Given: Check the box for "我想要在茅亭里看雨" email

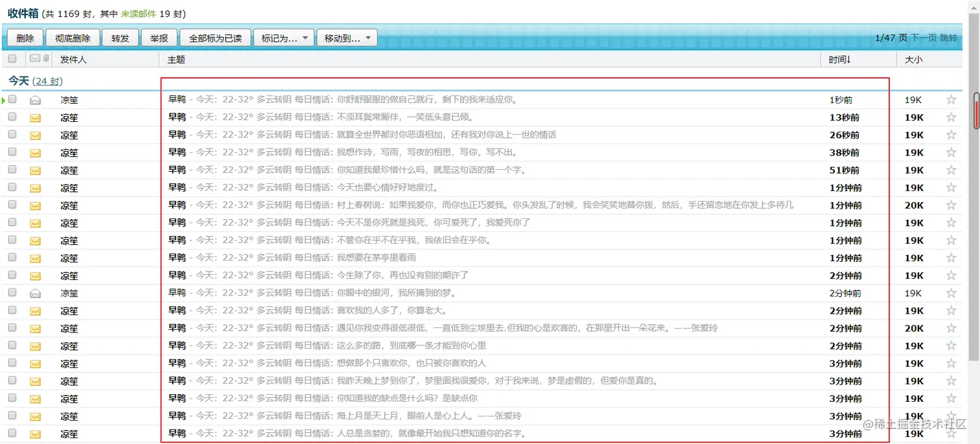Looking at the screenshot, I should coord(12,257).
